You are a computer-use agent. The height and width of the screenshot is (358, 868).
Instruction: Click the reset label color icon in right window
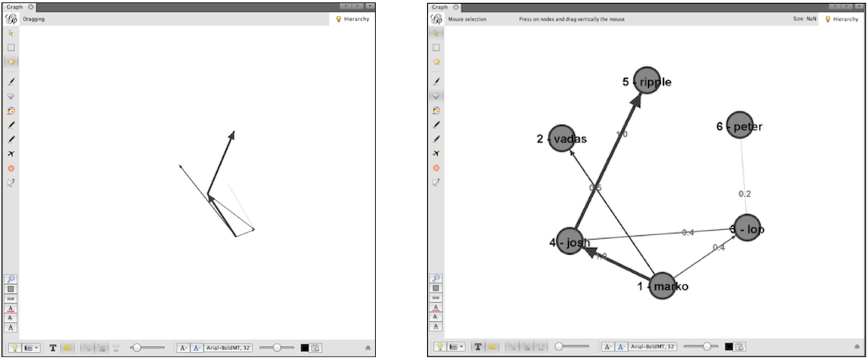click(x=437, y=308)
